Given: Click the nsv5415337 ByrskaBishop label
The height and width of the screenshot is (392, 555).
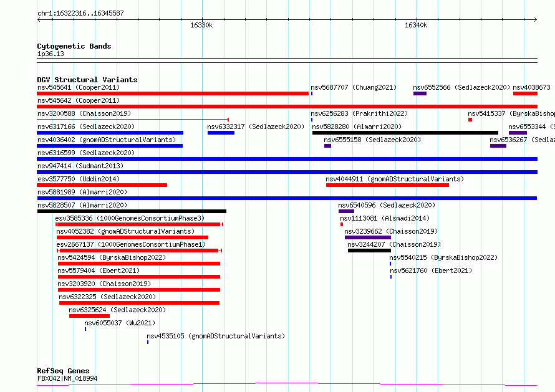Looking at the screenshot, I should coord(511,113).
